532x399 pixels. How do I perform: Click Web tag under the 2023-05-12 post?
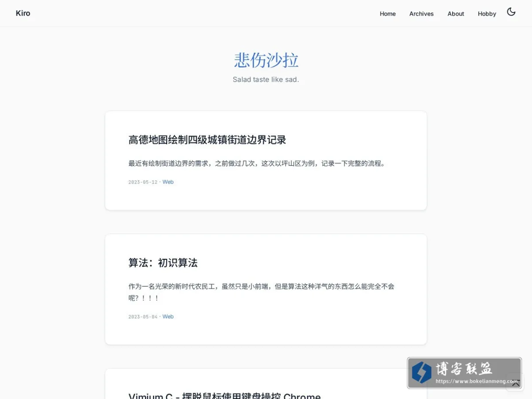click(x=168, y=182)
